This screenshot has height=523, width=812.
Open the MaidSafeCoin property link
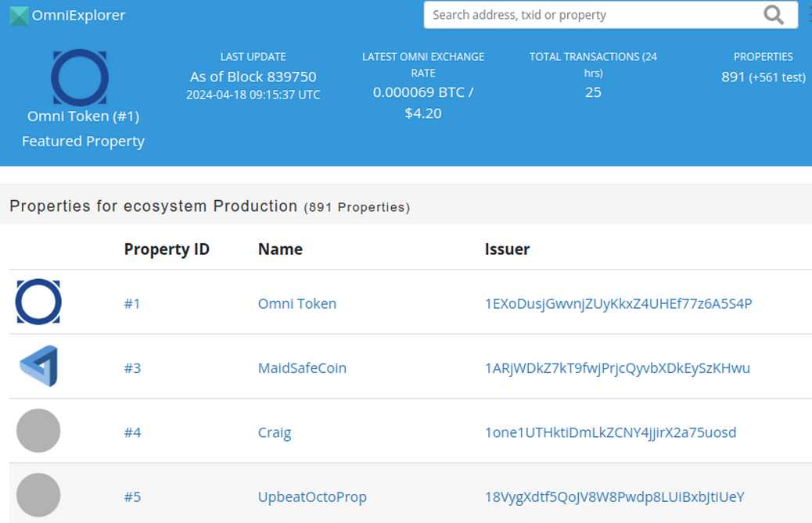(303, 368)
